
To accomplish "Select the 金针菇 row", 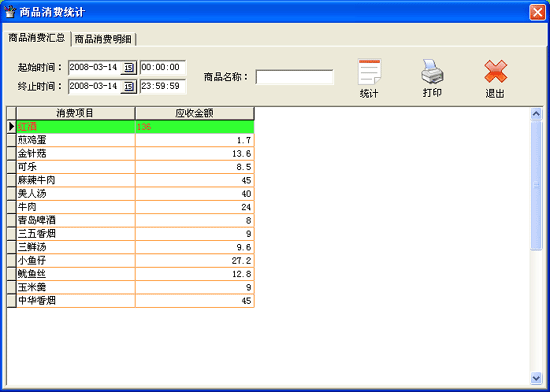I will [x=135, y=154].
